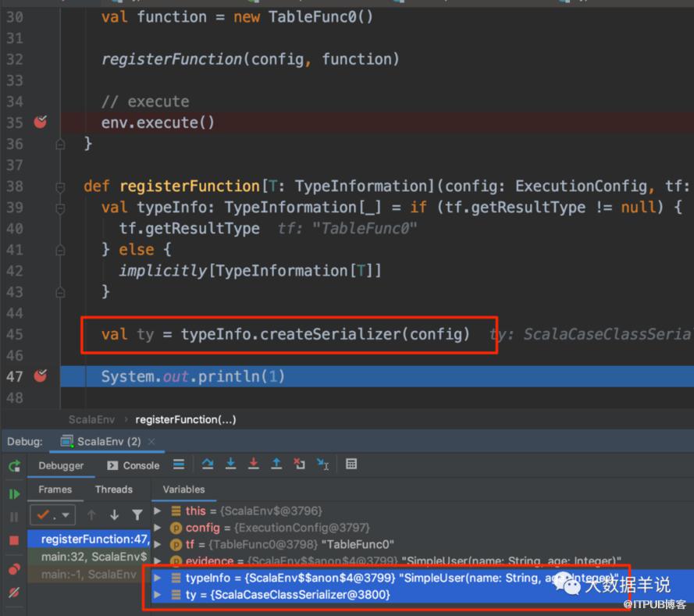Select the main:-1, ScalaEnv stack frame
The height and width of the screenshot is (616, 694).
point(89,575)
